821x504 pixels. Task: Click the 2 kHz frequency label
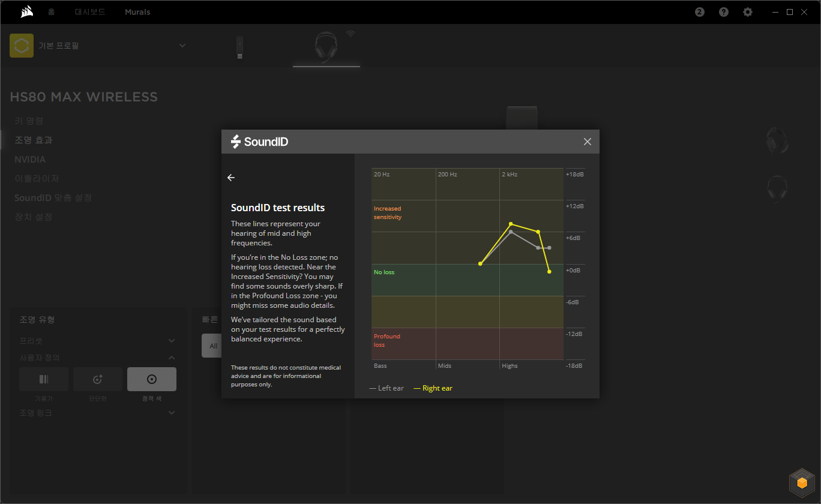tap(510, 175)
